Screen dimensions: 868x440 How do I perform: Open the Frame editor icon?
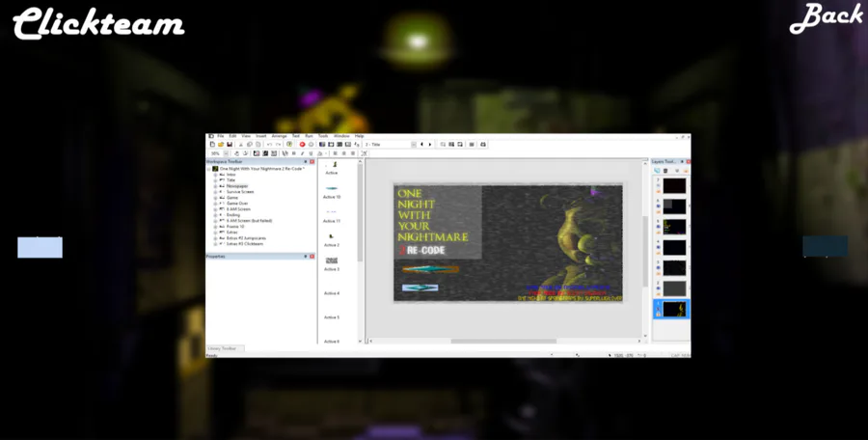(x=331, y=144)
